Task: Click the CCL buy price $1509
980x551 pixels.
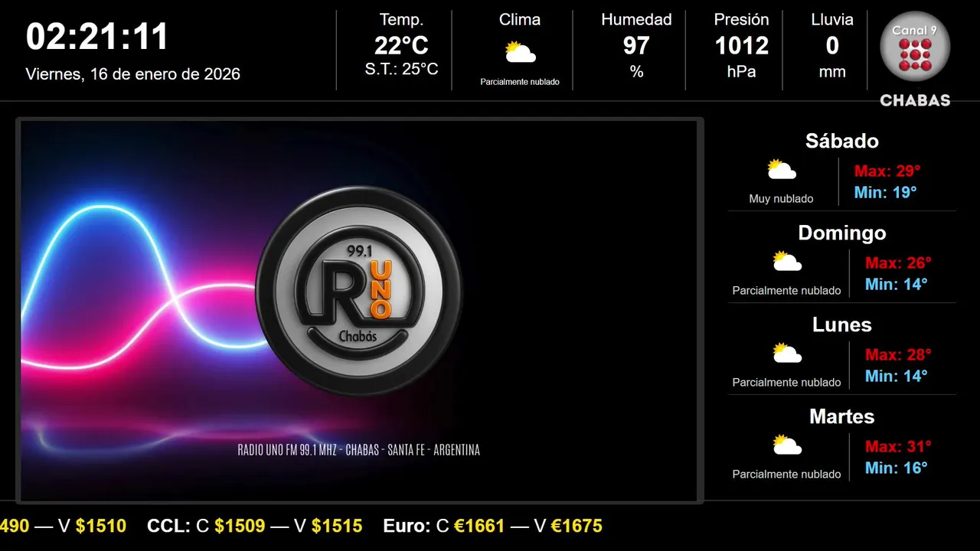Action: 240,526
